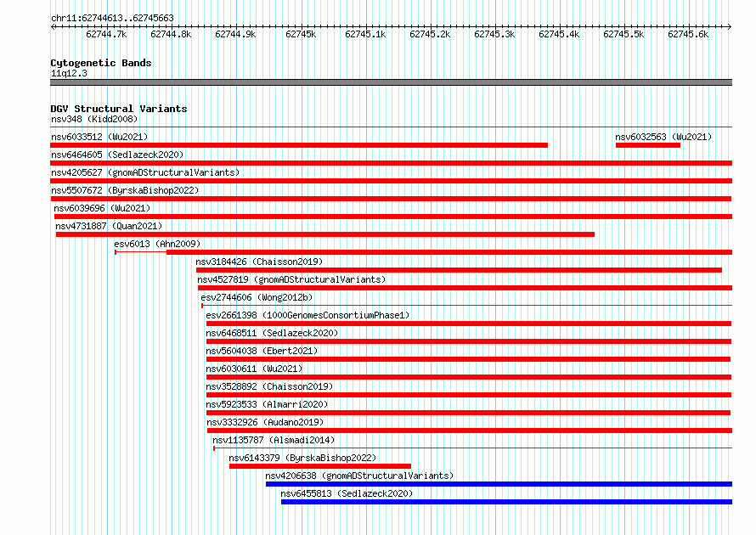Click the 62745.5k ruler tick label

click(623, 34)
